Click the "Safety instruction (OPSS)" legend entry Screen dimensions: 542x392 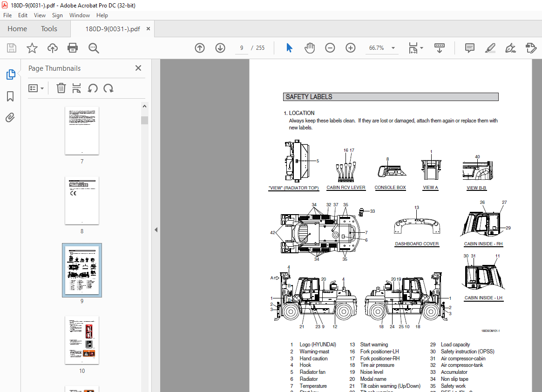(x=467, y=351)
